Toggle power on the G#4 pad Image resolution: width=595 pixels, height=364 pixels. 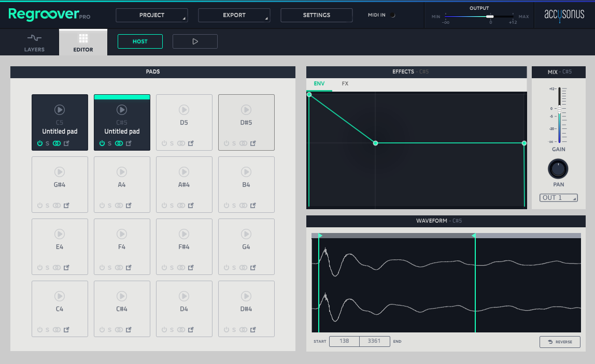(x=40, y=206)
